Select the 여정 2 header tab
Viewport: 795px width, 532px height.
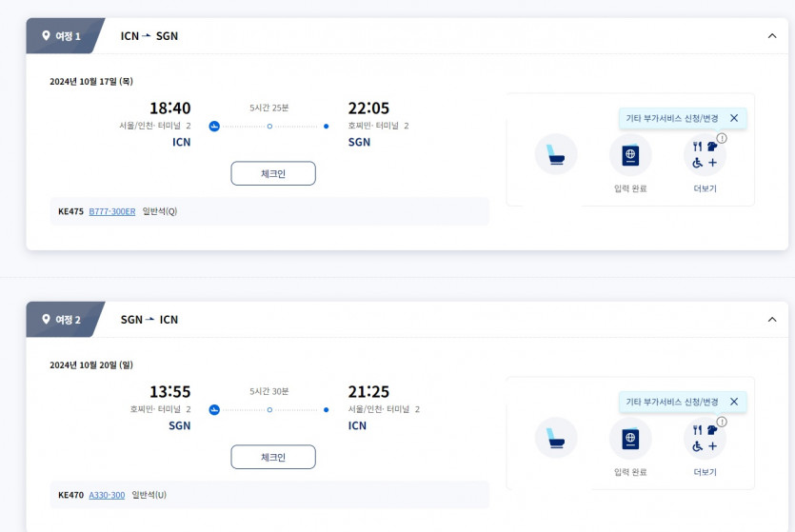(x=62, y=320)
